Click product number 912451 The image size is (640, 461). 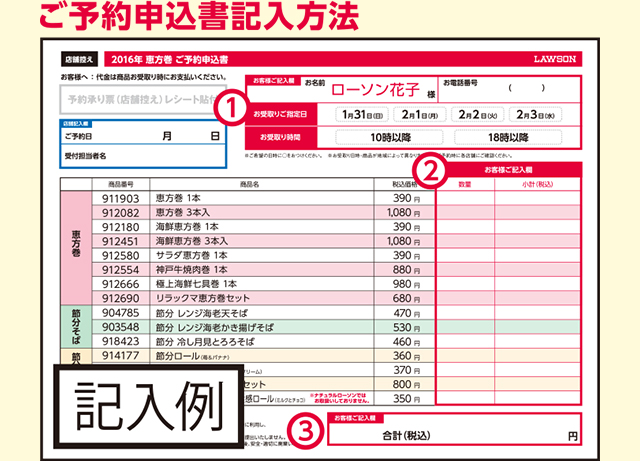click(120, 242)
